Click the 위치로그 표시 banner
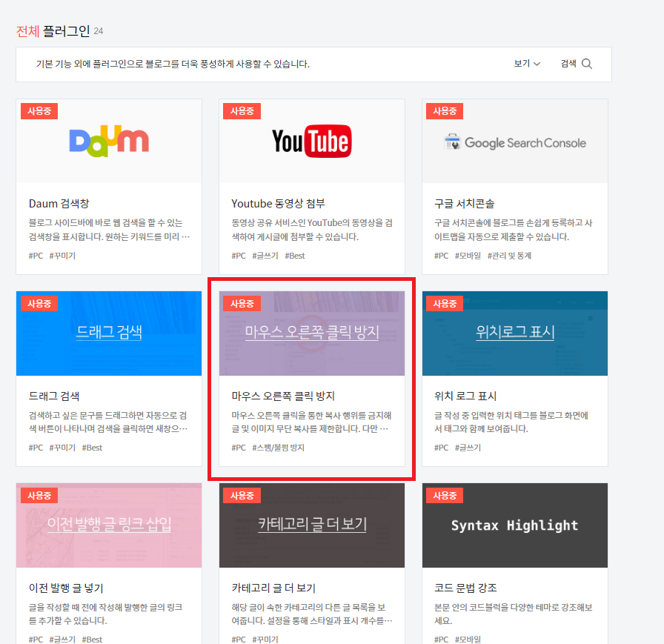 pyautogui.click(x=515, y=333)
